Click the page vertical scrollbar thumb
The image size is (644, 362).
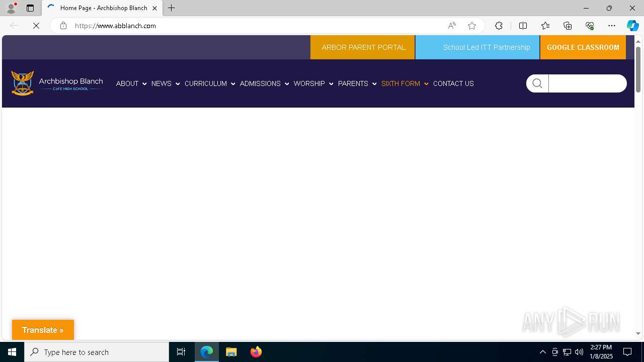tap(638, 69)
